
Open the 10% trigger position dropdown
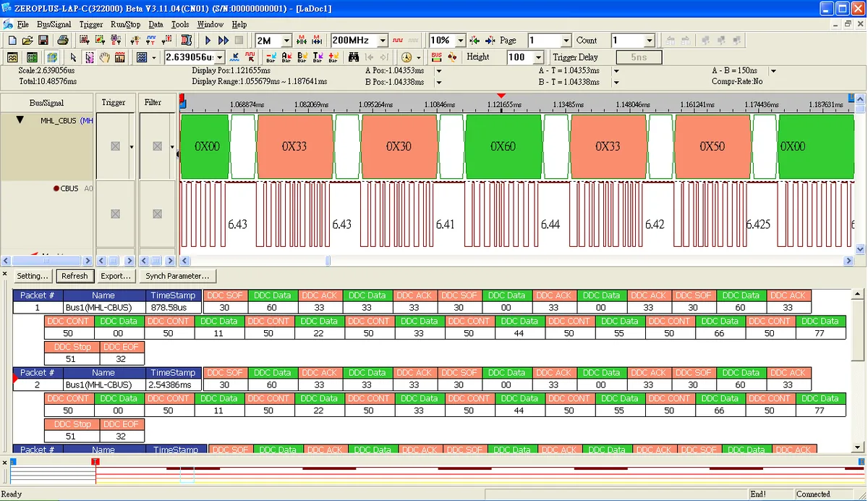[x=461, y=41]
